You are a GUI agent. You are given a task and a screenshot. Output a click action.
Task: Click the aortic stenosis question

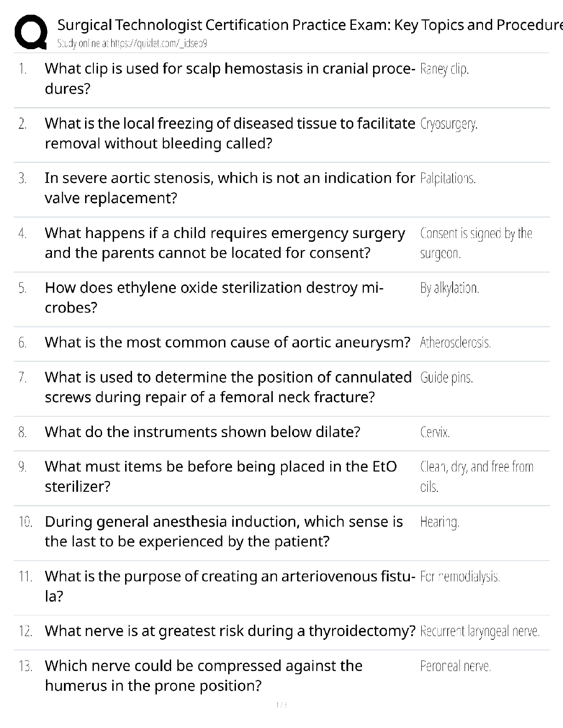(x=230, y=188)
